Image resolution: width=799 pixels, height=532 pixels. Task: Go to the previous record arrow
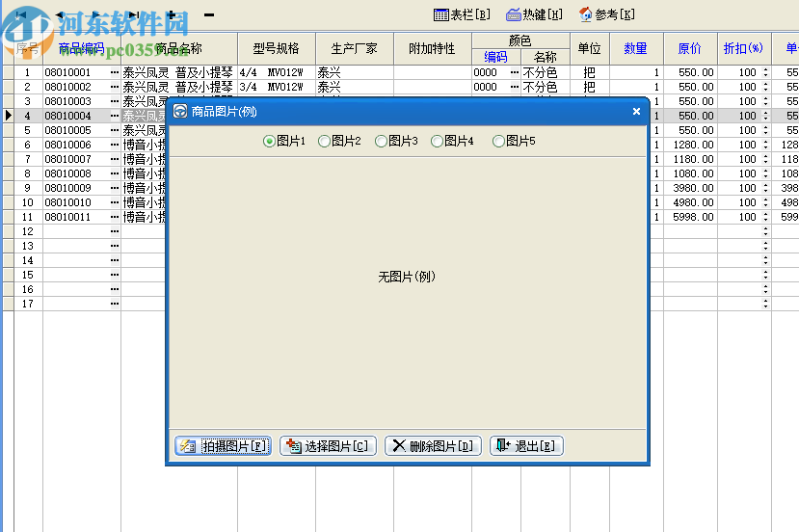(60, 14)
